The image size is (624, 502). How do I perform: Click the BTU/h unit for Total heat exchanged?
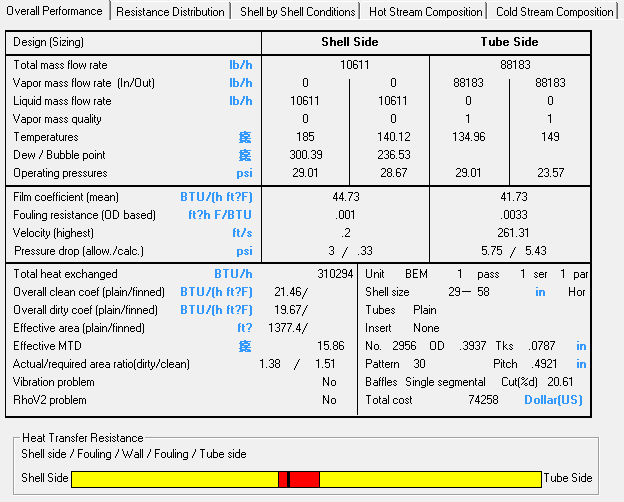pos(233,274)
